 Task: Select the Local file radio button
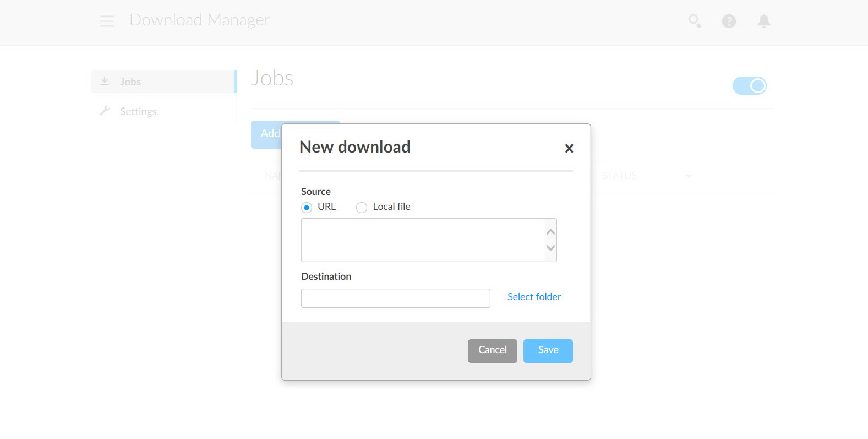361,207
